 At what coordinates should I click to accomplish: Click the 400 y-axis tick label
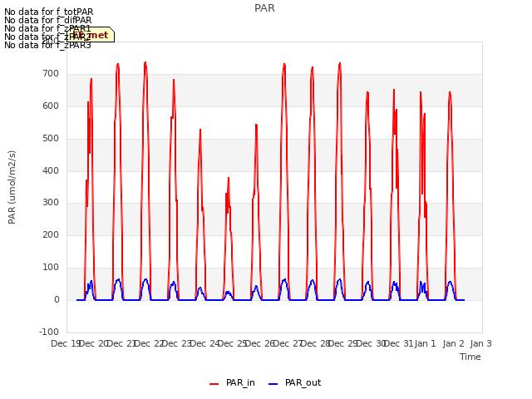click(51, 171)
